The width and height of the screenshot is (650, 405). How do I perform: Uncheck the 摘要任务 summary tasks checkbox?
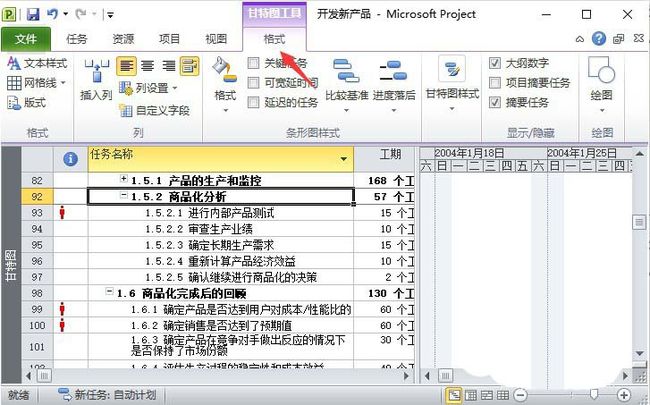tap(495, 102)
